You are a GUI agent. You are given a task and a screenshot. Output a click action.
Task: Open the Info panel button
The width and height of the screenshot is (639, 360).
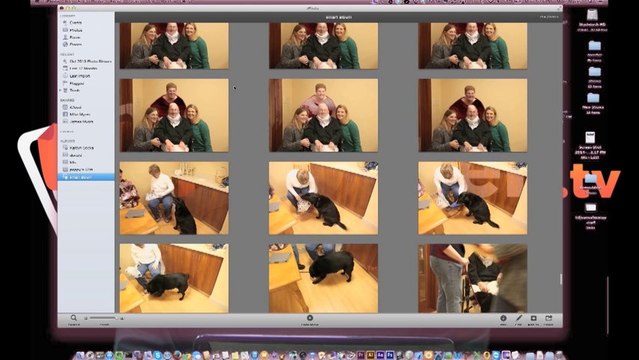pos(503,318)
